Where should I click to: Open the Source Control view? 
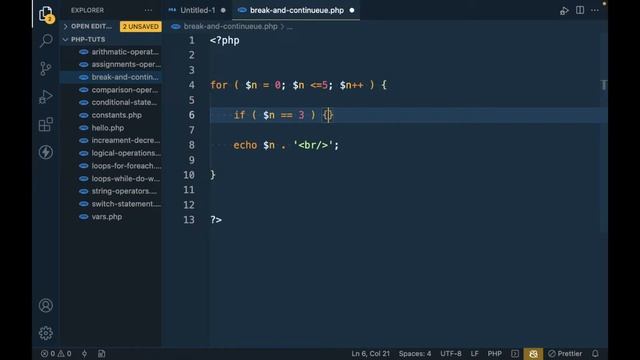click(46, 69)
